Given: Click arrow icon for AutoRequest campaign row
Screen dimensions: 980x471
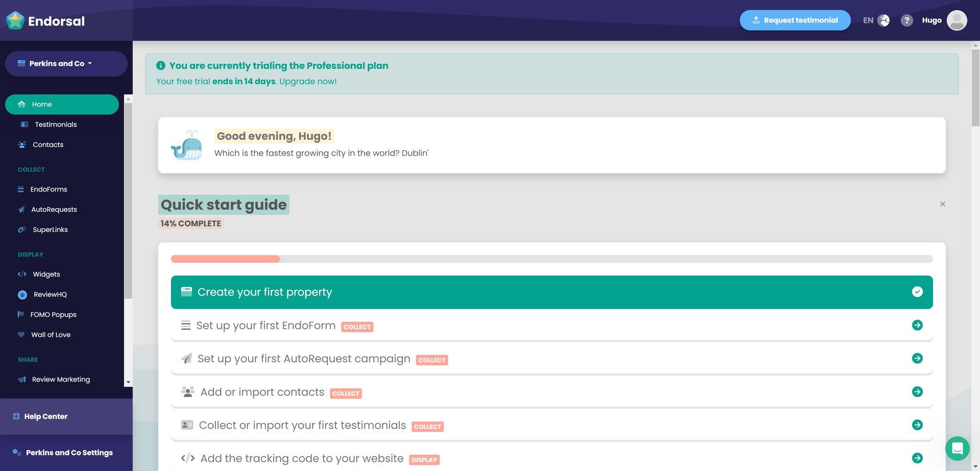Looking at the screenshot, I should (917, 358).
